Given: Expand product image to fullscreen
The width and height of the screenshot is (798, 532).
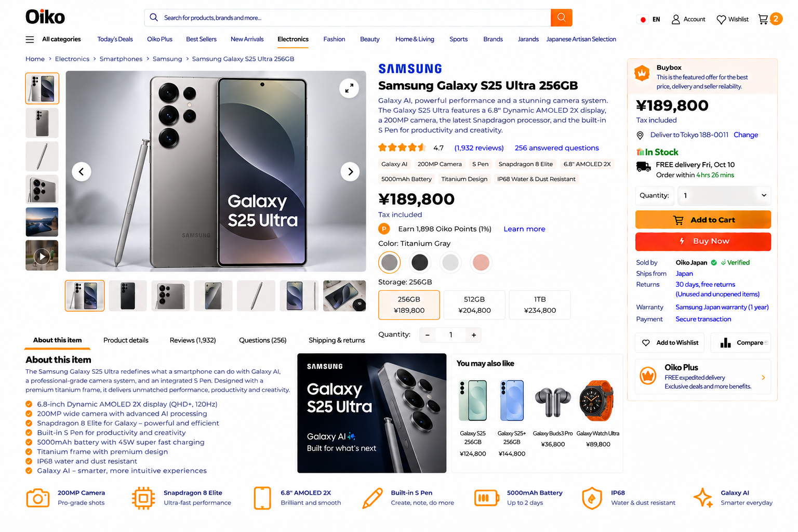Looking at the screenshot, I should tap(349, 88).
